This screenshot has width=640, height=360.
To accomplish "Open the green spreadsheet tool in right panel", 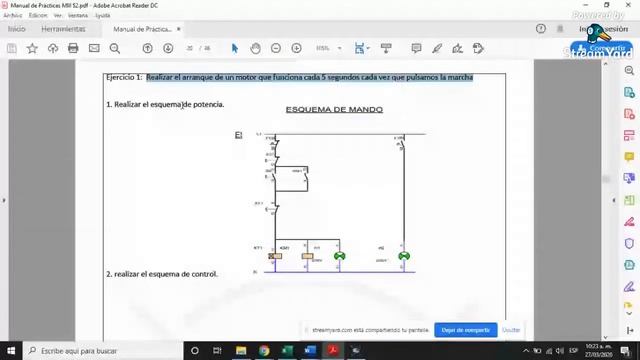I will [x=629, y=200].
